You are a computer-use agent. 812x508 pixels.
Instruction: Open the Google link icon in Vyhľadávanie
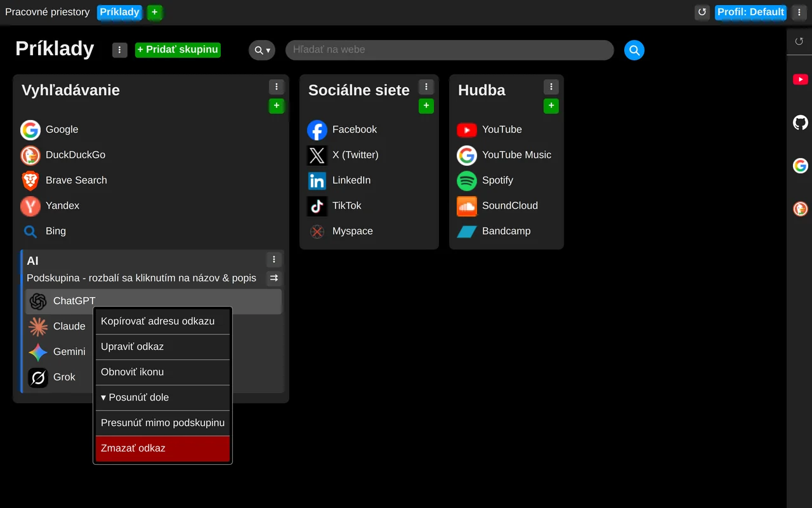(30, 130)
